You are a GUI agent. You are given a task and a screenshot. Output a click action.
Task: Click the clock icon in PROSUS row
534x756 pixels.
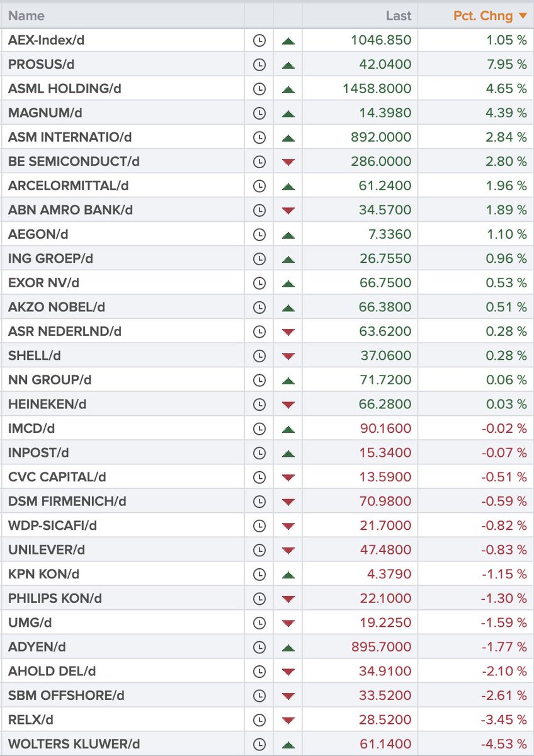[x=259, y=64]
